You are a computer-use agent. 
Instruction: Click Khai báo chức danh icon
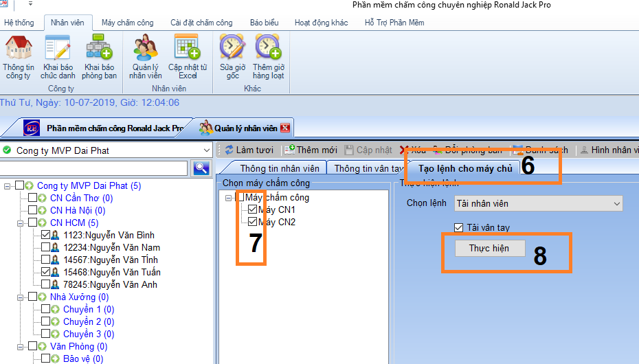[x=58, y=47]
